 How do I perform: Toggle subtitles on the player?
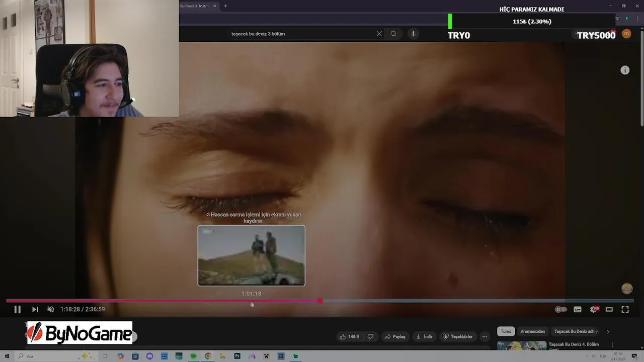(578, 310)
